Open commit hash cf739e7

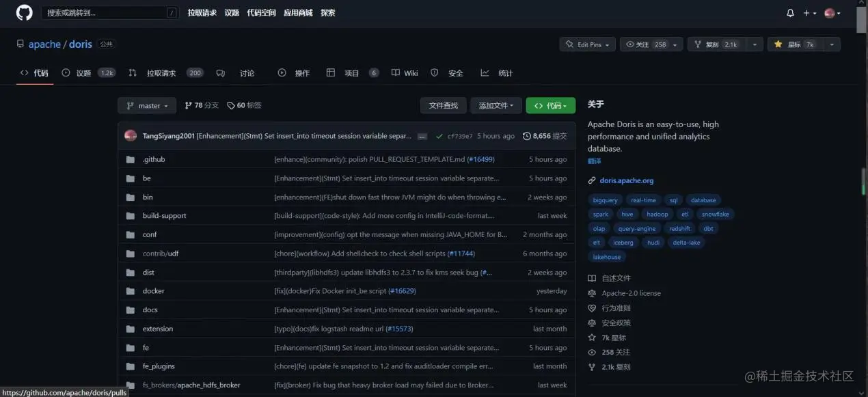pos(460,136)
